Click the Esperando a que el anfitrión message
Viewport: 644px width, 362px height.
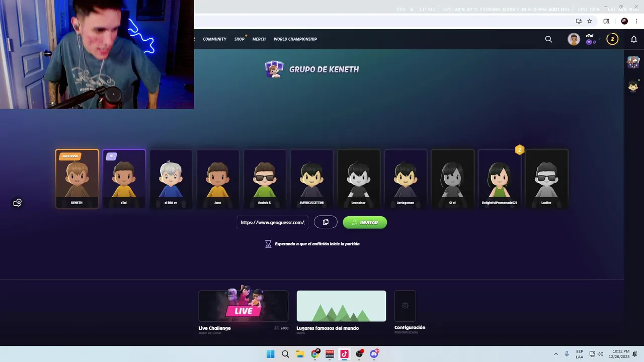pyautogui.click(x=317, y=244)
